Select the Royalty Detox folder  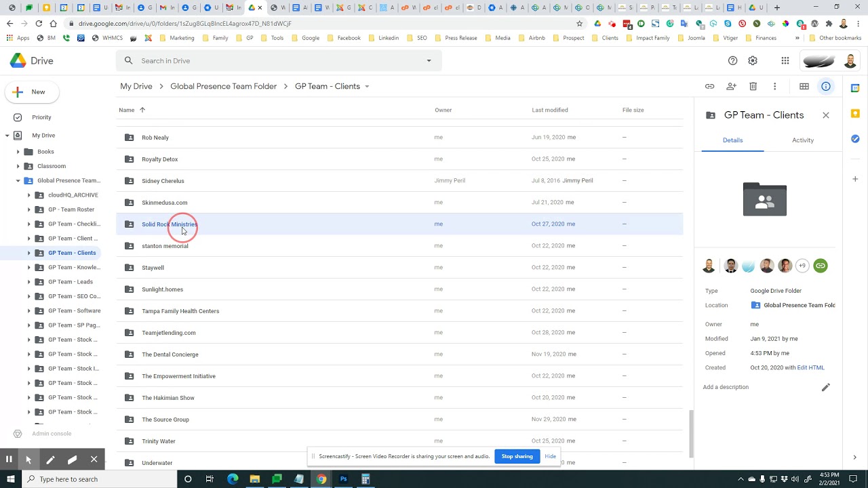(x=399, y=159)
